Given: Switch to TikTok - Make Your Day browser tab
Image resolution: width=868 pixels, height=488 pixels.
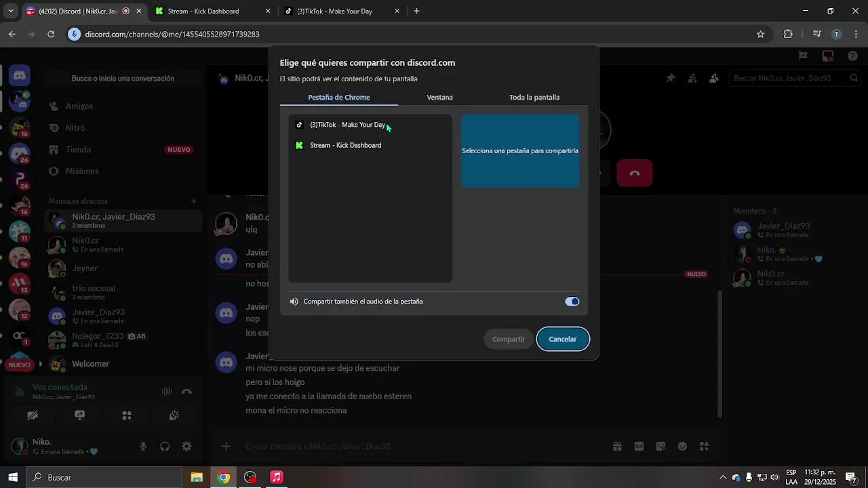Looking at the screenshot, I should pyautogui.click(x=341, y=12).
